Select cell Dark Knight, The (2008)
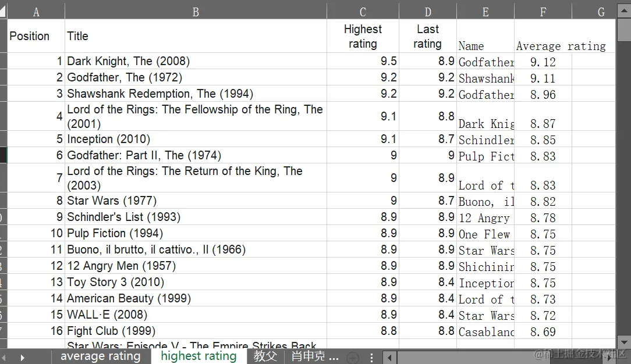Image resolution: width=631 pixels, height=364 pixels. pyautogui.click(x=196, y=61)
